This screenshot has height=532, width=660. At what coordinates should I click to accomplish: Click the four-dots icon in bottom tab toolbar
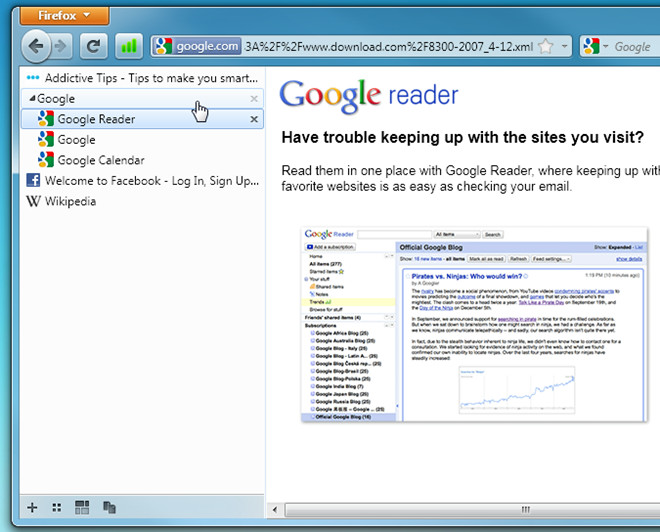click(57, 508)
